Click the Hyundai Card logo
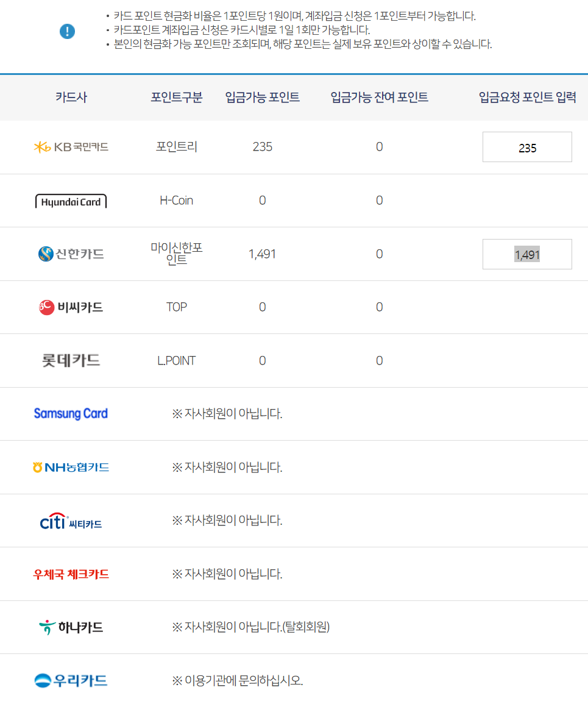 point(71,200)
